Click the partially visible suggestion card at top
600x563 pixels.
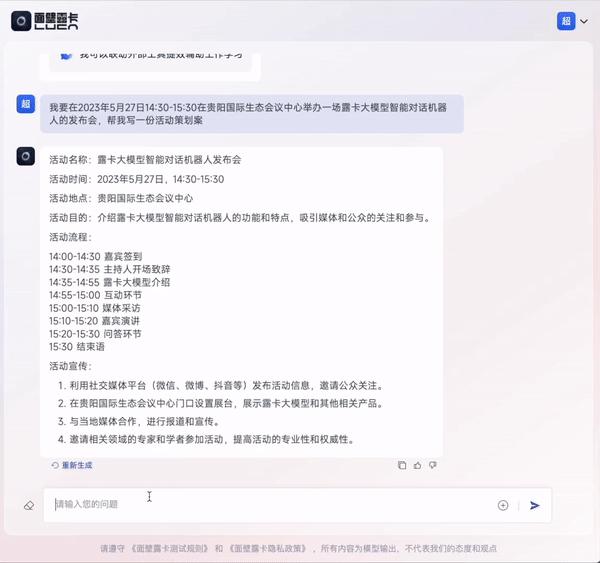tap(150, 61)
